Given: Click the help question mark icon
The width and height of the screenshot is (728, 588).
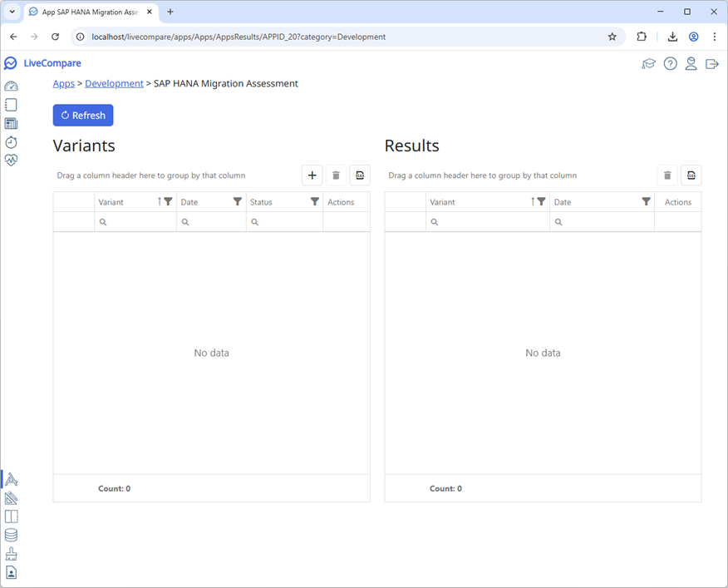Looking at the screenshot, I should (670, 64).
